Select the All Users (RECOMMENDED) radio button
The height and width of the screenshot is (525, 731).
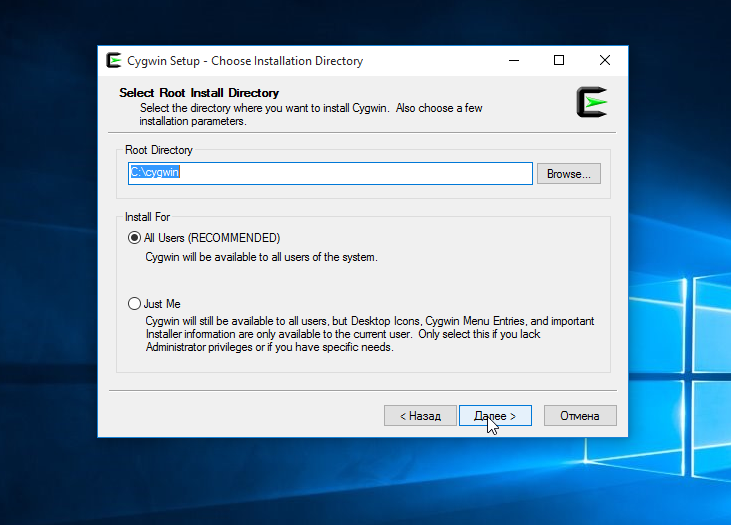point(134,238)
